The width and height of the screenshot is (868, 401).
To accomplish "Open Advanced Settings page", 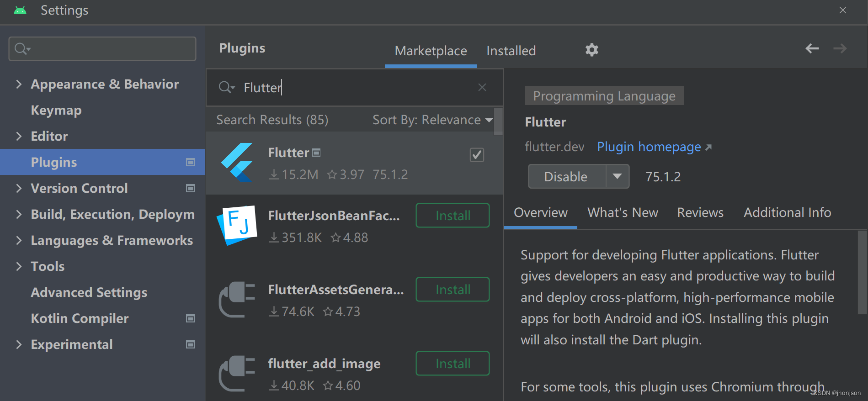I will (89, 292).
